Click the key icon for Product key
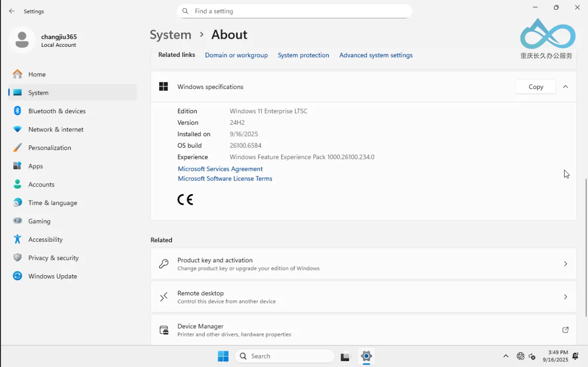The image size is (588, 367). tap(163, 264)
